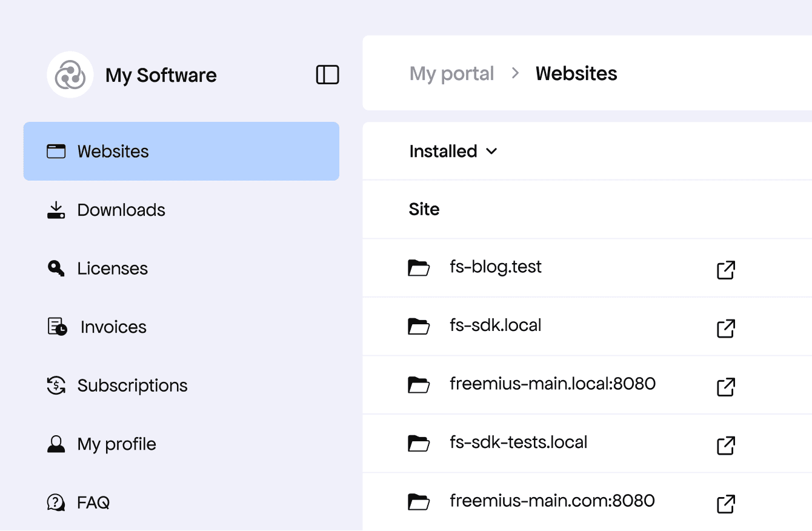Click the Subscriptions recurring-dollar icon

pyautogui.click(x=56, y=386)
